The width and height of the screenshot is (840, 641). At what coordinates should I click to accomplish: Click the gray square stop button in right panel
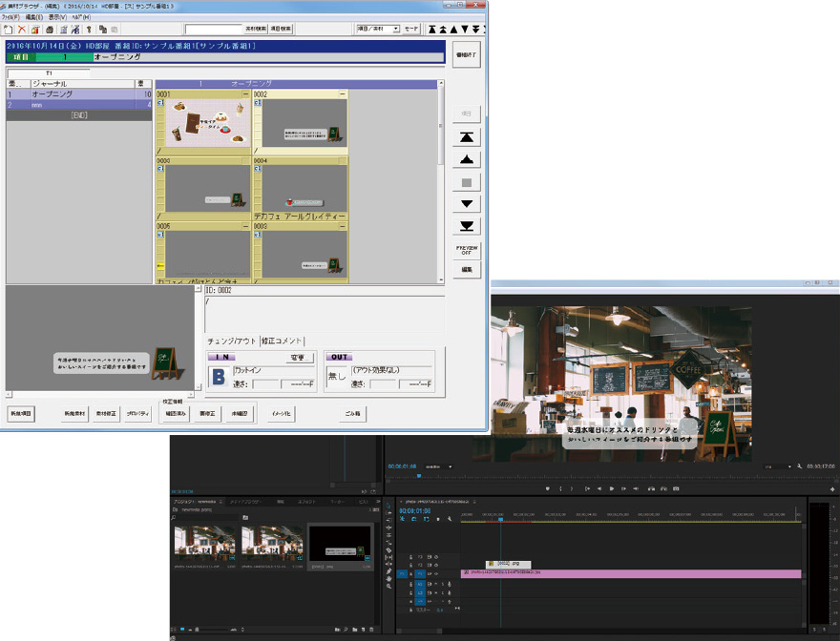click(466, 182)
